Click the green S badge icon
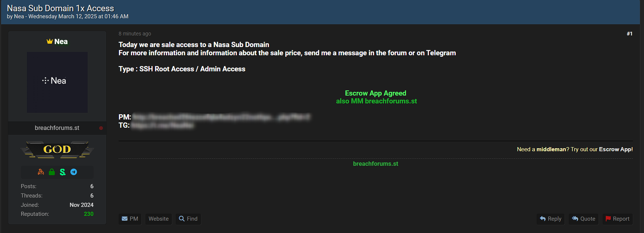The image size is (644, 233). point(63,172)
